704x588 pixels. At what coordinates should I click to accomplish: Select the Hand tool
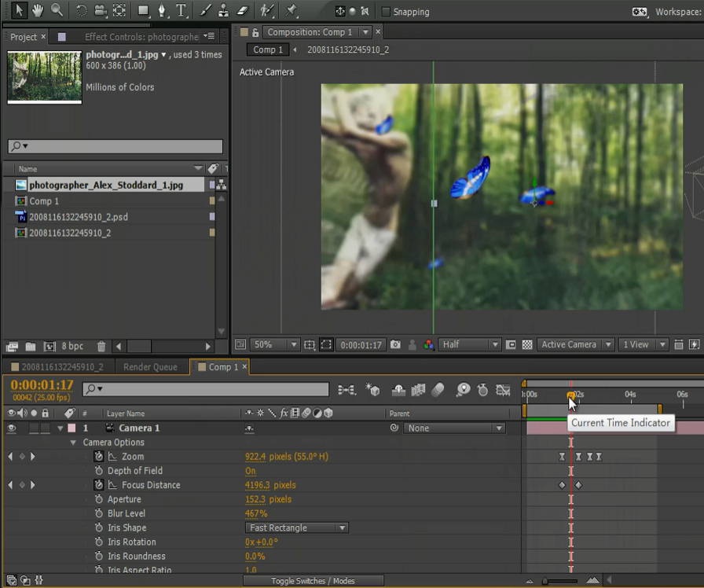pos(38,10)
